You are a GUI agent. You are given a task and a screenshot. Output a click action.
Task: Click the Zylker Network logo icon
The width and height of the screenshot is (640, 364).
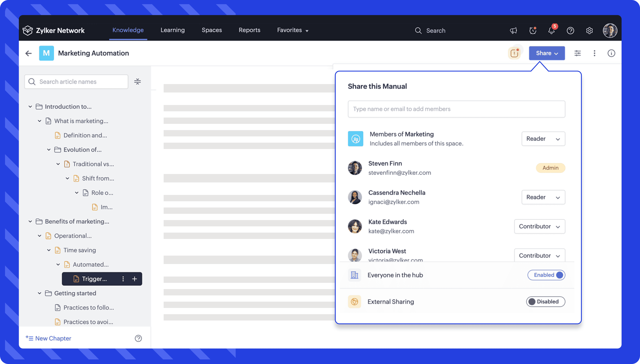tap(28, 31)
